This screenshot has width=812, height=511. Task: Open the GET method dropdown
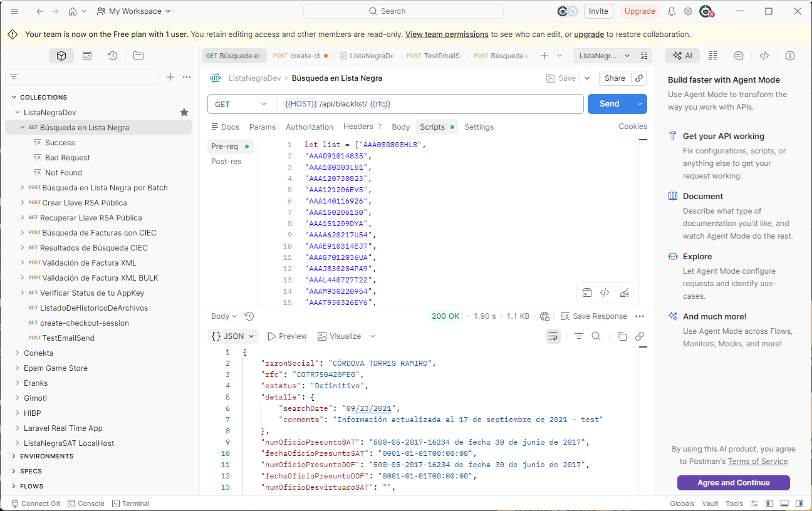click(241, 104)
